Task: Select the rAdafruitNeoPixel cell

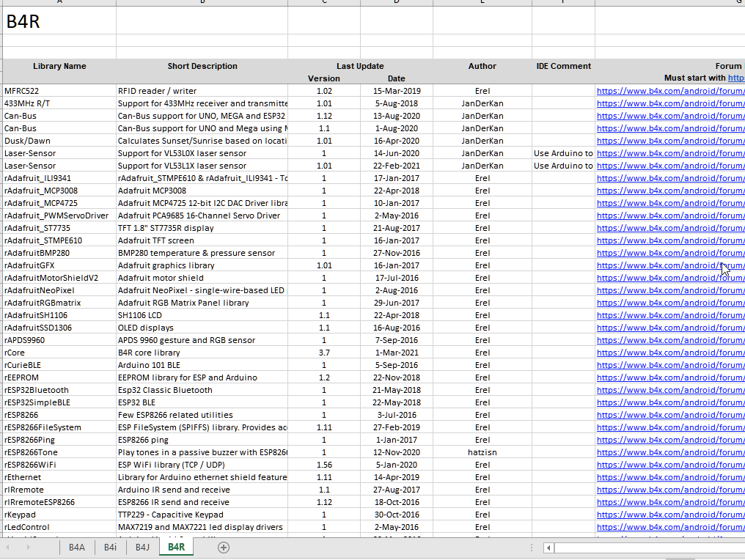Action: point(59,290)
